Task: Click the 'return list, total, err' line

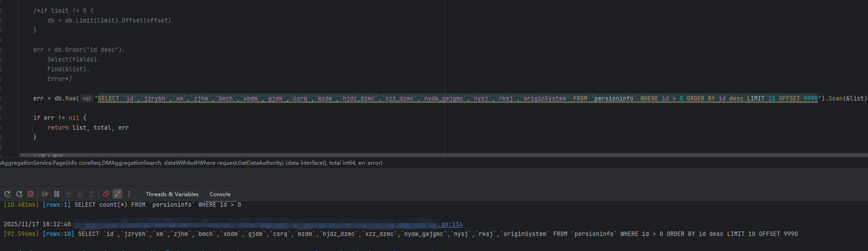Action: (88, 127)
